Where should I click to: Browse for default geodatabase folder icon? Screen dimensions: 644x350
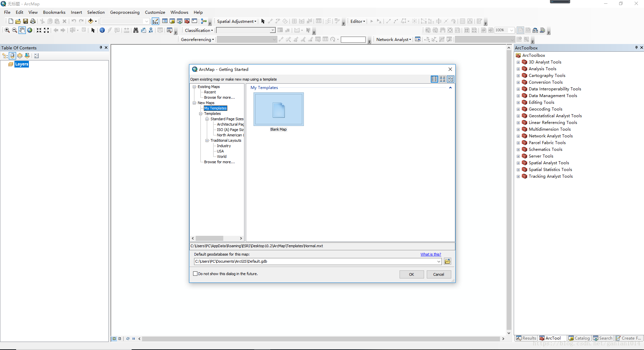pyautogui.click(x=447, y=261)
